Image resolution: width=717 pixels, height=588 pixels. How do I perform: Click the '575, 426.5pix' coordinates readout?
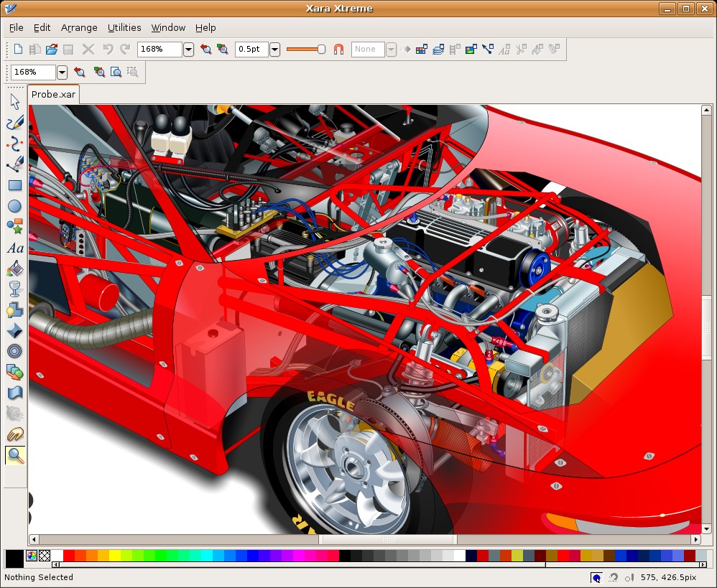(669, 577)
